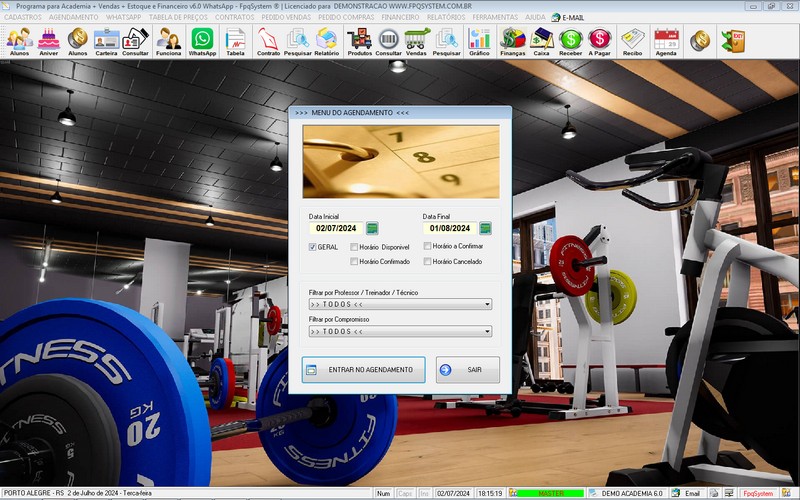Click the DEMO ACADEMIA 6.0 status entry
The height and width of the screenshot is (500, 800).
coord(627,493)
